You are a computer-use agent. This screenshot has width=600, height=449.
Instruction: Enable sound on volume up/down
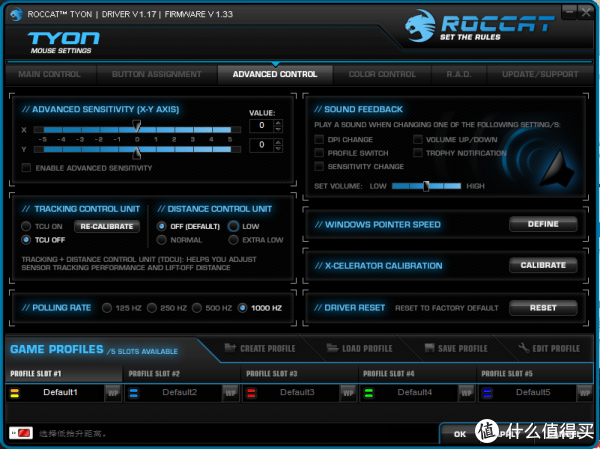click(417, 139)
